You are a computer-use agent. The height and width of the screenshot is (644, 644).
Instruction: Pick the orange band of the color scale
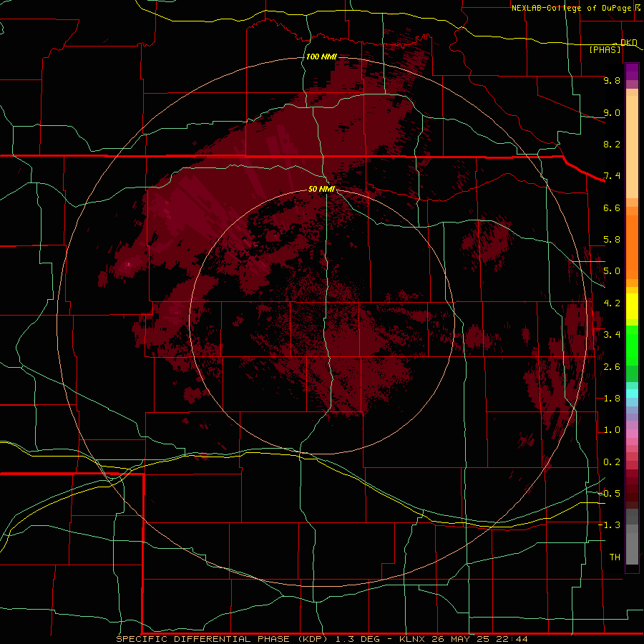(x=632, y=246)
